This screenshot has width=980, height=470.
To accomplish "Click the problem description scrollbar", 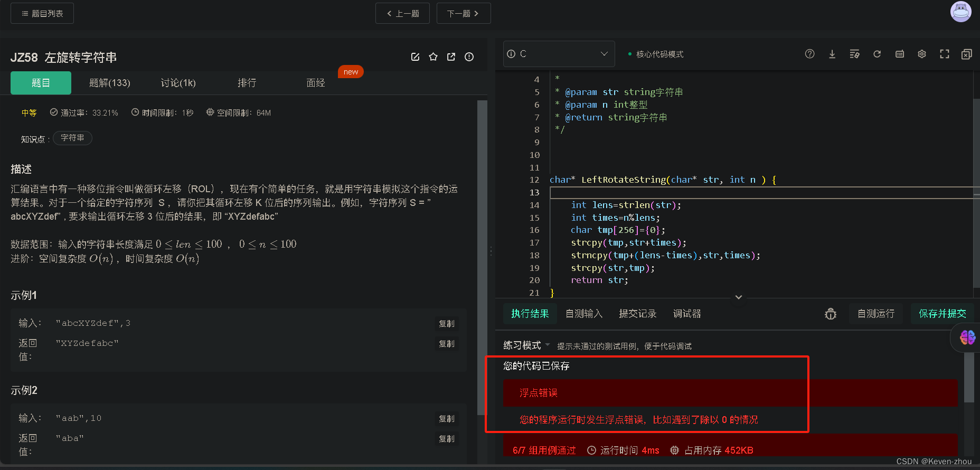I will click(482, 258).
